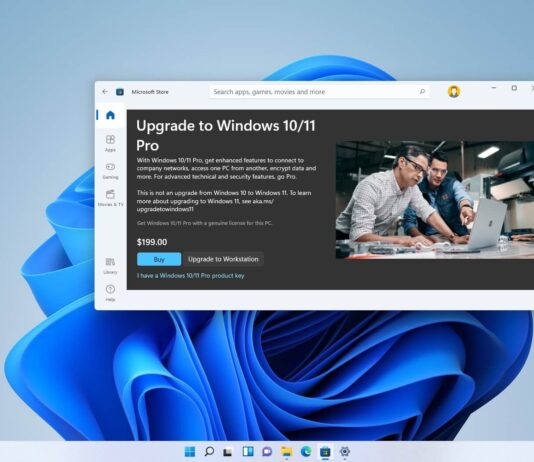
Task: Open Chat from the taskbar
Action: click(267, 451)
